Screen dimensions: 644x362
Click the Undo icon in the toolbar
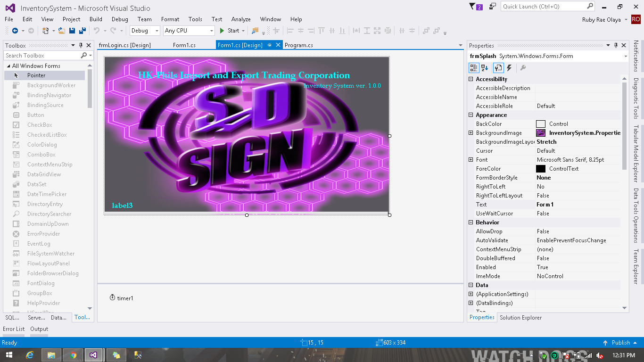pyautogui.click(x=98, y=30)
